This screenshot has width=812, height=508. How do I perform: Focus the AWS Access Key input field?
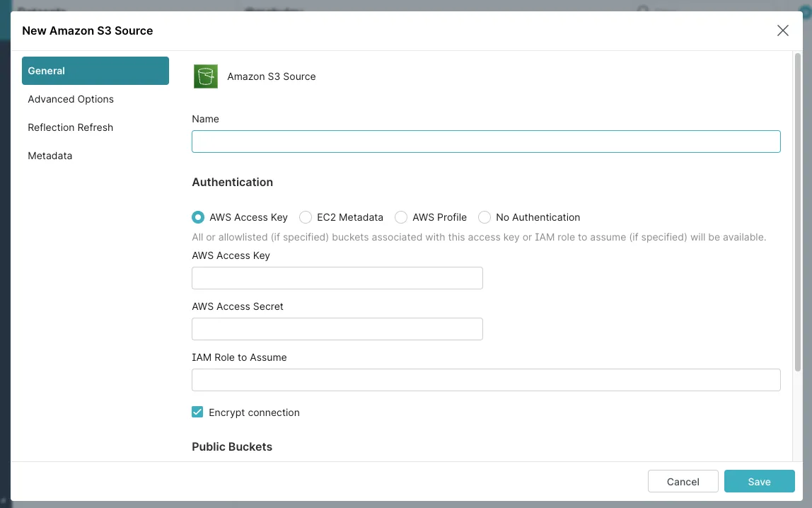click(337, 278)
